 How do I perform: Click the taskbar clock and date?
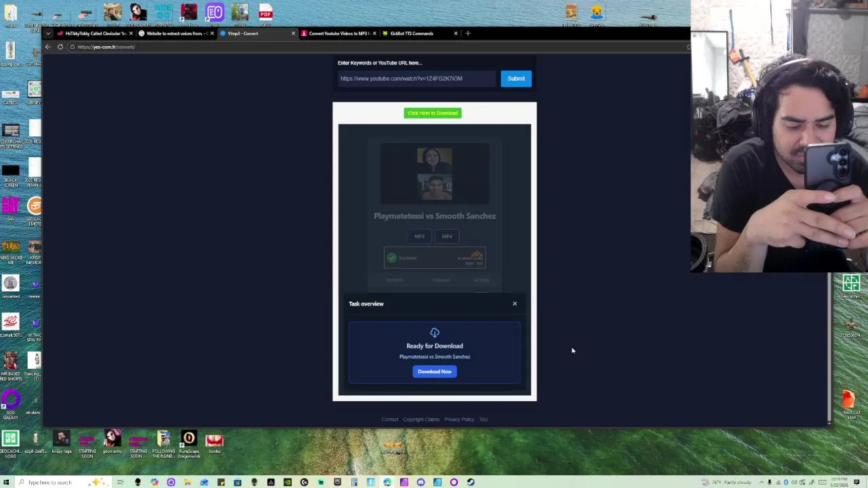(837, 483)
